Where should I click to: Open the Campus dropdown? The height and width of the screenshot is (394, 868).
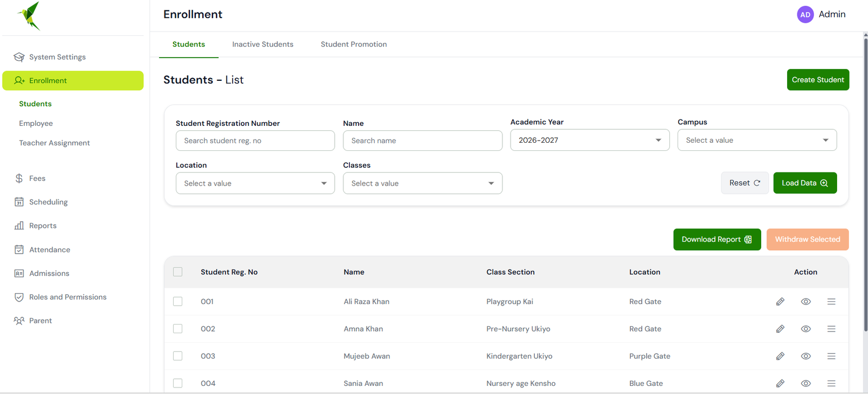[x=757, y=140]
